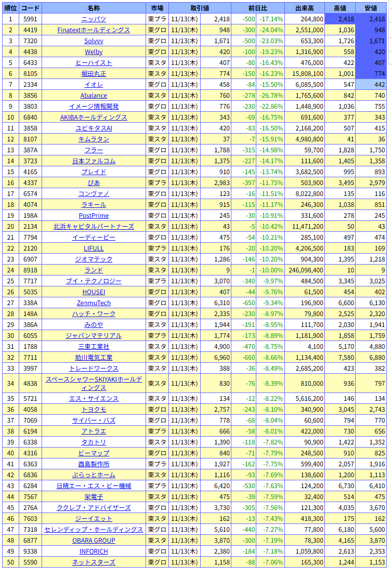This screenshot has width=392, height=577.
Task: Open the ZenmuTech stock link
Action: pos(94,303)
